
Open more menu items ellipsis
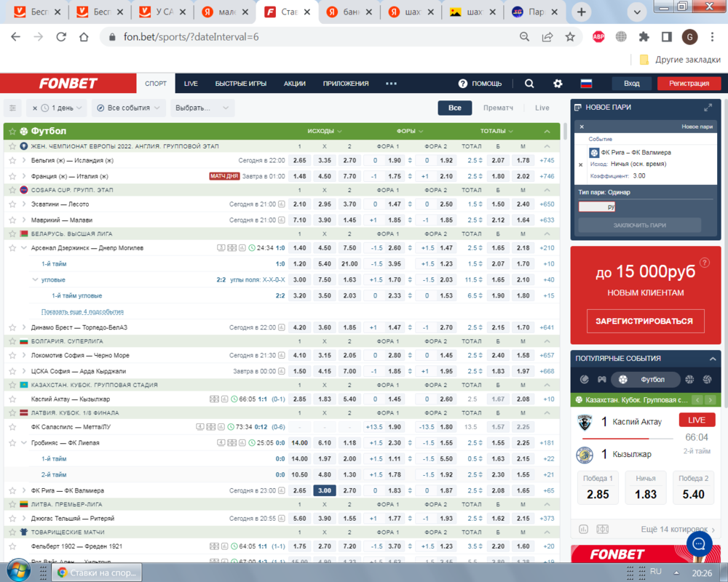point(391,84)
